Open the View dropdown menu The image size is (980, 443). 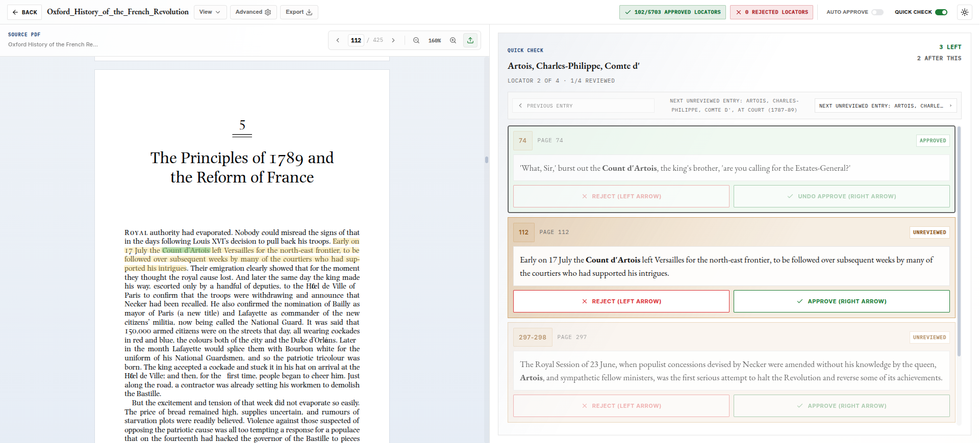[210, 12]
